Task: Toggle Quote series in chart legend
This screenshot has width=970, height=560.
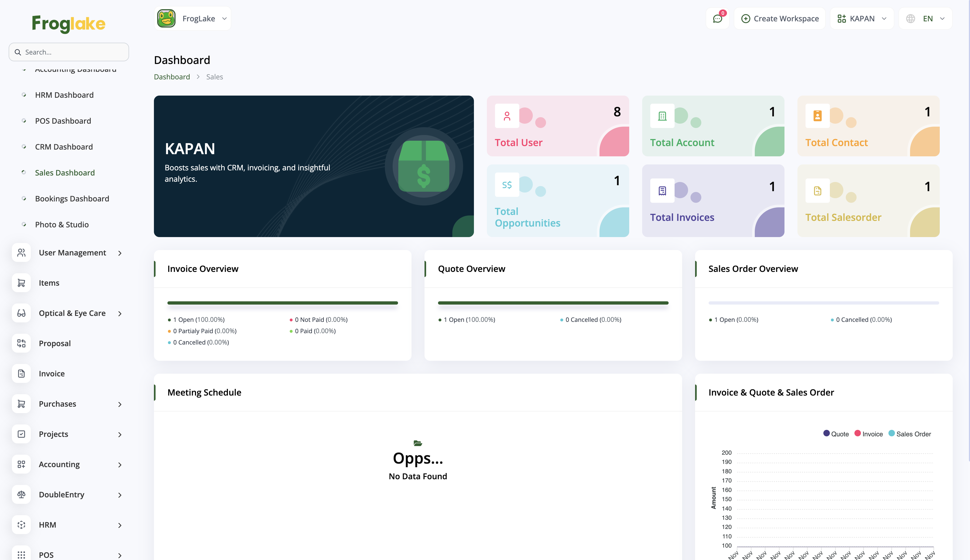Action: [x=836, y=434]
